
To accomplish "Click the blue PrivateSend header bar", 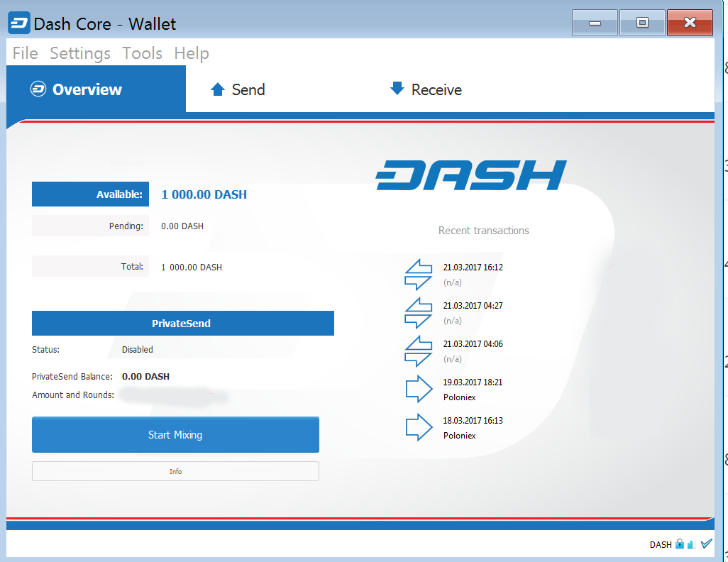I will [183, 324].
